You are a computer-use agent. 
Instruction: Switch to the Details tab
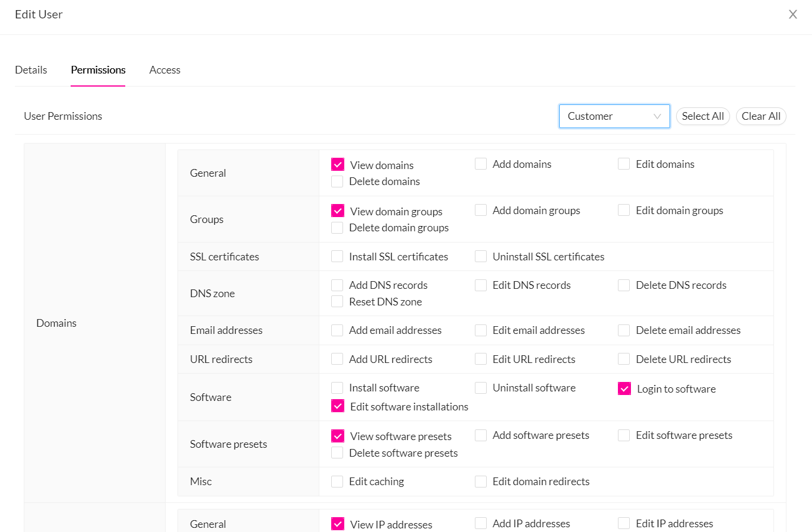30,69
